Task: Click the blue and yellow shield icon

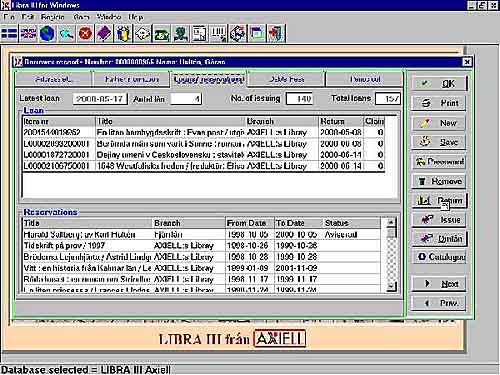Action: [x=123, y=34]
